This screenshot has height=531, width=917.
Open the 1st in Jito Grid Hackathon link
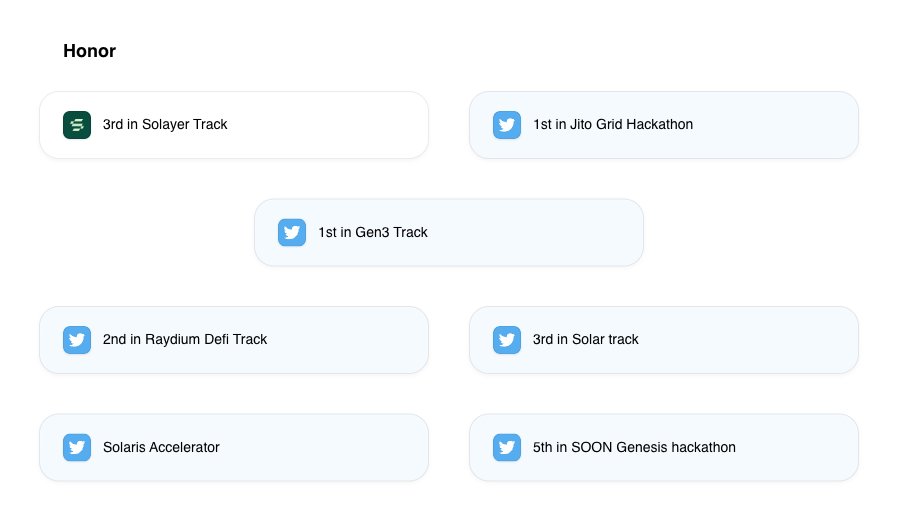point(613,125)
